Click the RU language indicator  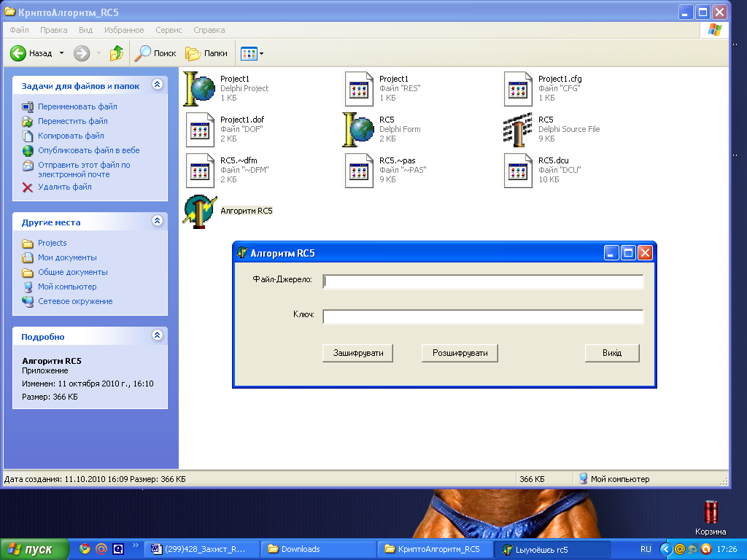tap(646, 550)
